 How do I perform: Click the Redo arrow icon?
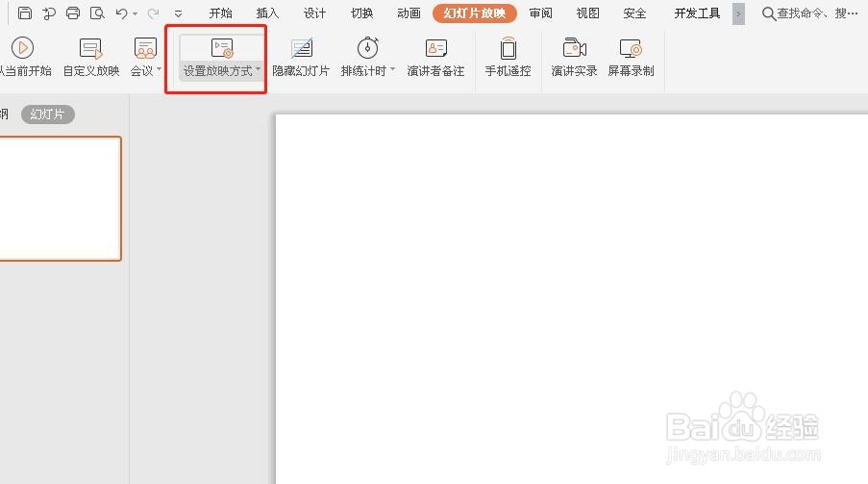click(154, 13)
